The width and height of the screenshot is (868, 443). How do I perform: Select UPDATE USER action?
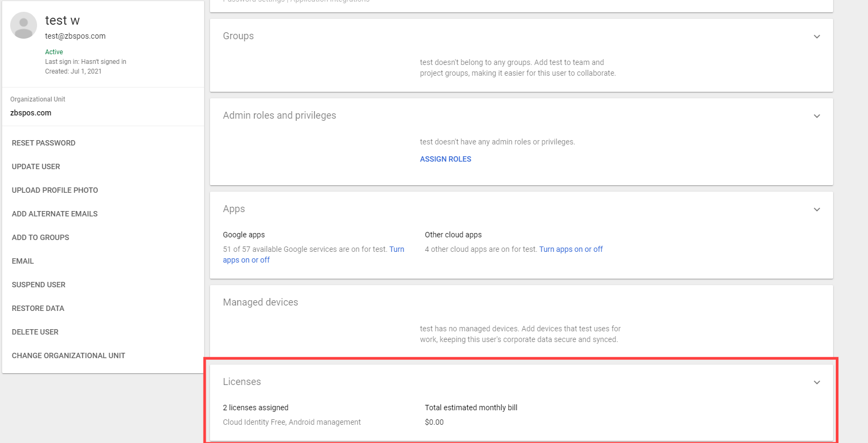36,166
